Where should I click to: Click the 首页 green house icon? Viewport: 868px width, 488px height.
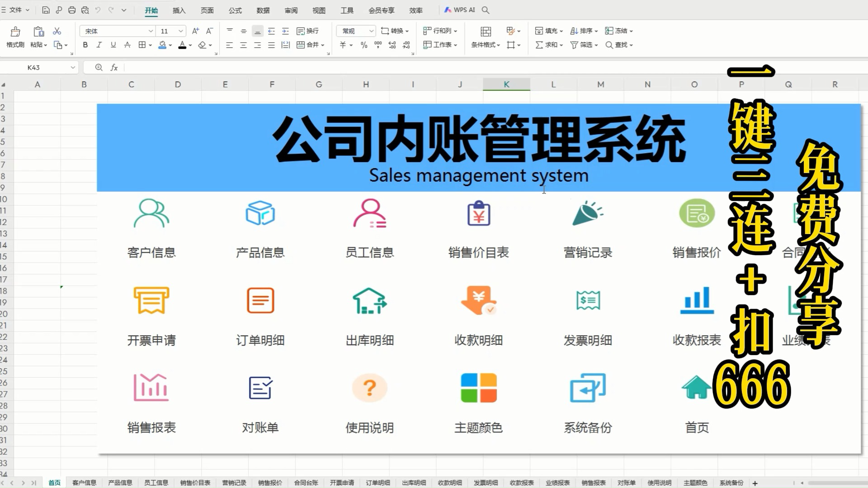pos(696,388)
